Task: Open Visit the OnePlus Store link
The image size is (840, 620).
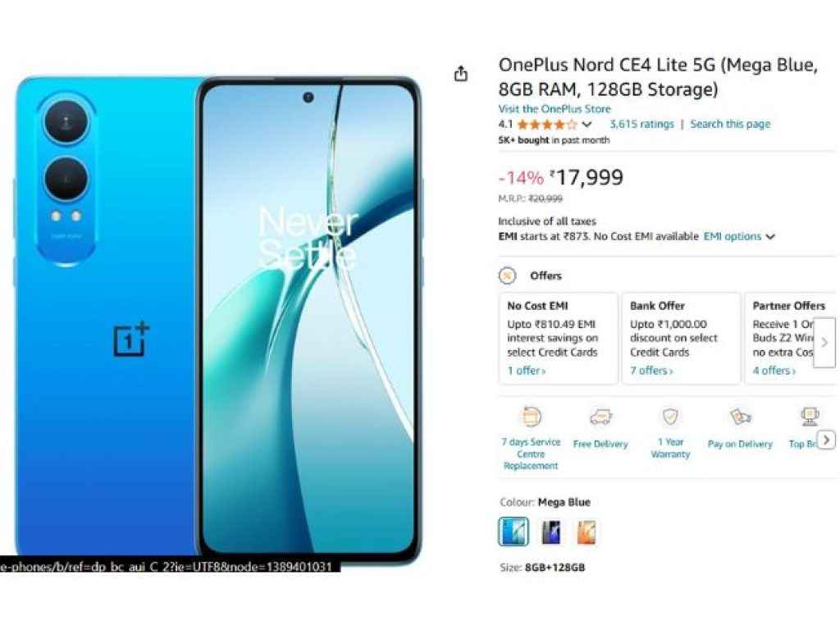Action: coord(555,109)
